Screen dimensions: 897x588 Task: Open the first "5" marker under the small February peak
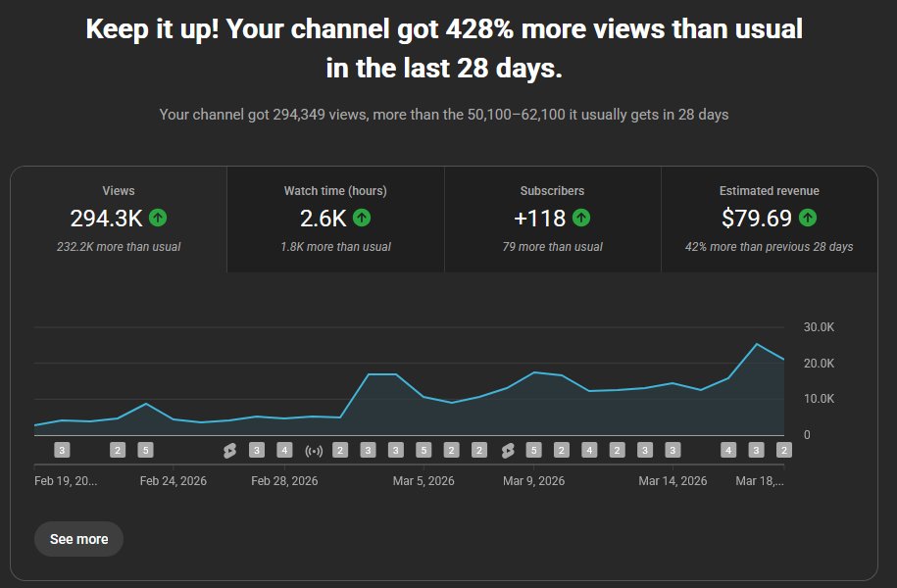(145, 450)
